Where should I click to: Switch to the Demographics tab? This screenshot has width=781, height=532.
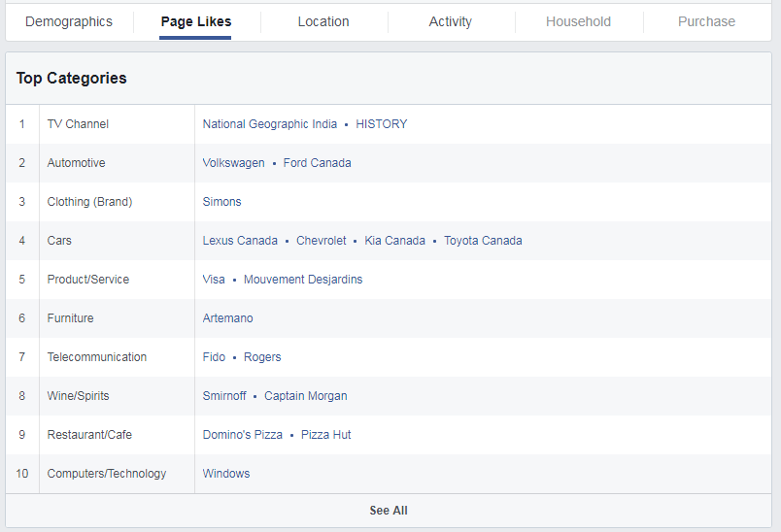pyautogui.click(x=69, y=22)
